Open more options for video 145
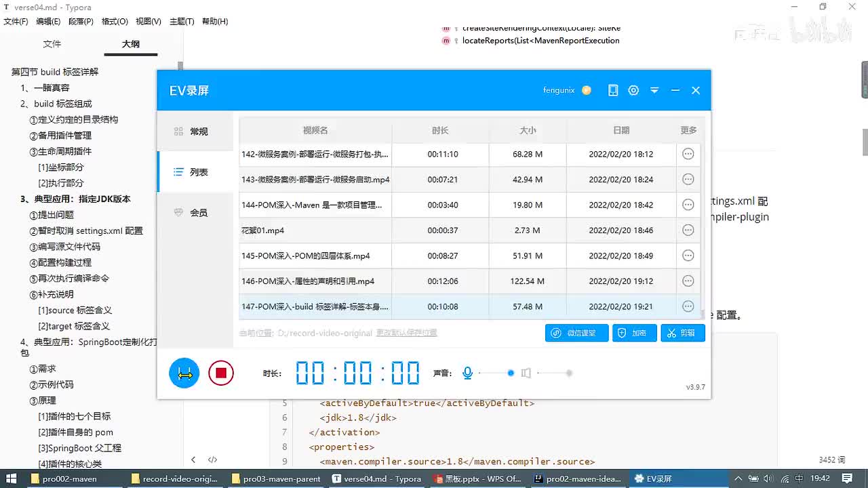Image resolution: width=868 pixels, height=488 pixels. point(688,256)
